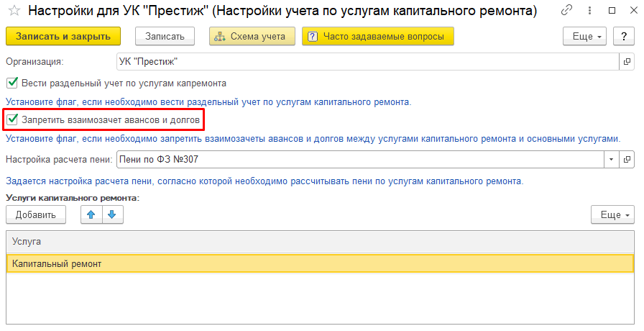This screenshot has width=644, height=331.
Task: Open the services list Еще menu
Action: (x=613, y=214)
